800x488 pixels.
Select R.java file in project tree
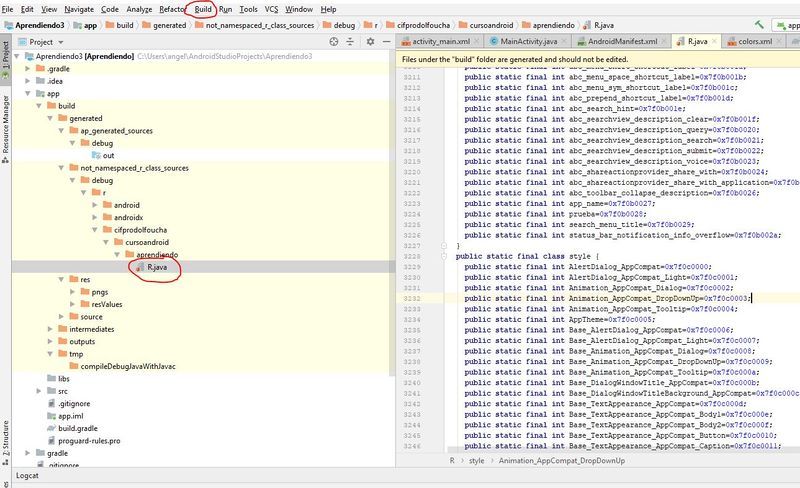[157, 267]
